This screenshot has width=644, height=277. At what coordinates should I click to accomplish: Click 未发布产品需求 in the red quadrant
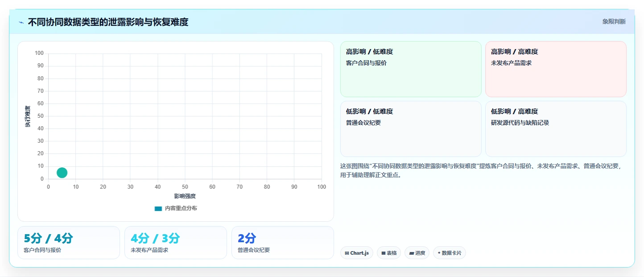tap(511, 63)
